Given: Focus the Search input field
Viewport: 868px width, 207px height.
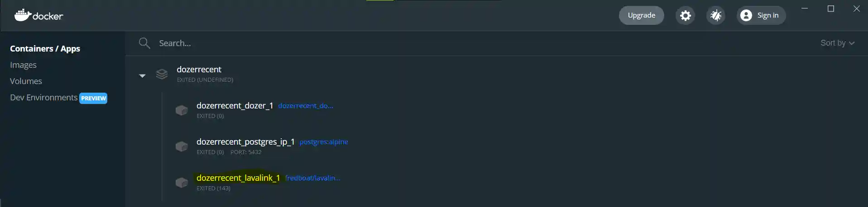Looking at the screenshot, I should click(x=484, y=43).
